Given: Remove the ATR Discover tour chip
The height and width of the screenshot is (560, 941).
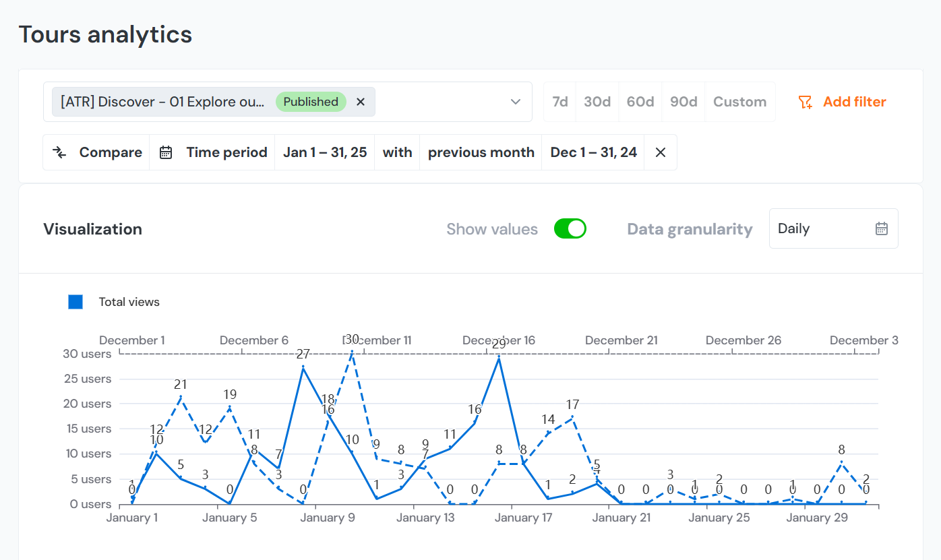Looking at the screenshot, I should (x=361, y=102).
